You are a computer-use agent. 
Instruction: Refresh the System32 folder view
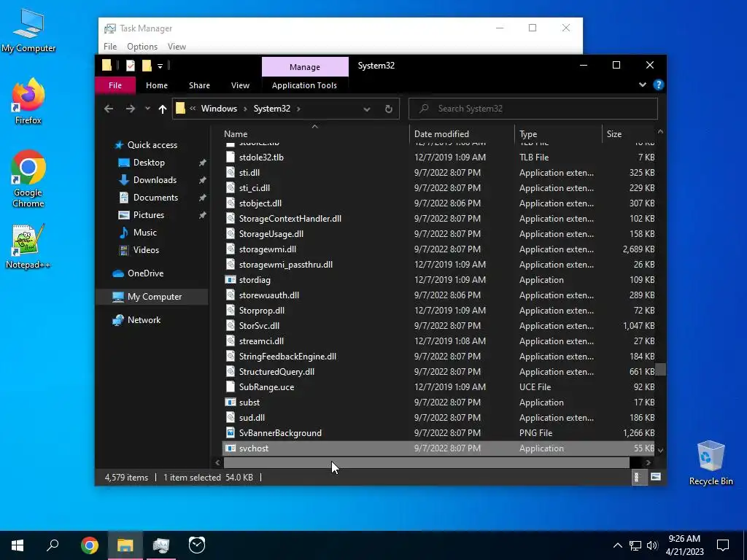point(389,109)
